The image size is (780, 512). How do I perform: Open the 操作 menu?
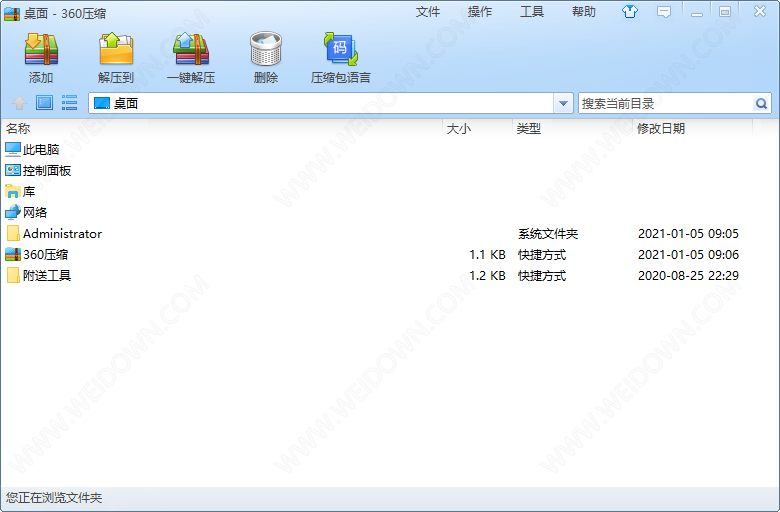(x=480, y=12)
